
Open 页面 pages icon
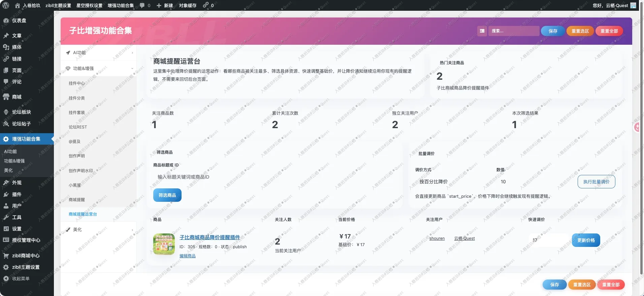coord(6,70)
